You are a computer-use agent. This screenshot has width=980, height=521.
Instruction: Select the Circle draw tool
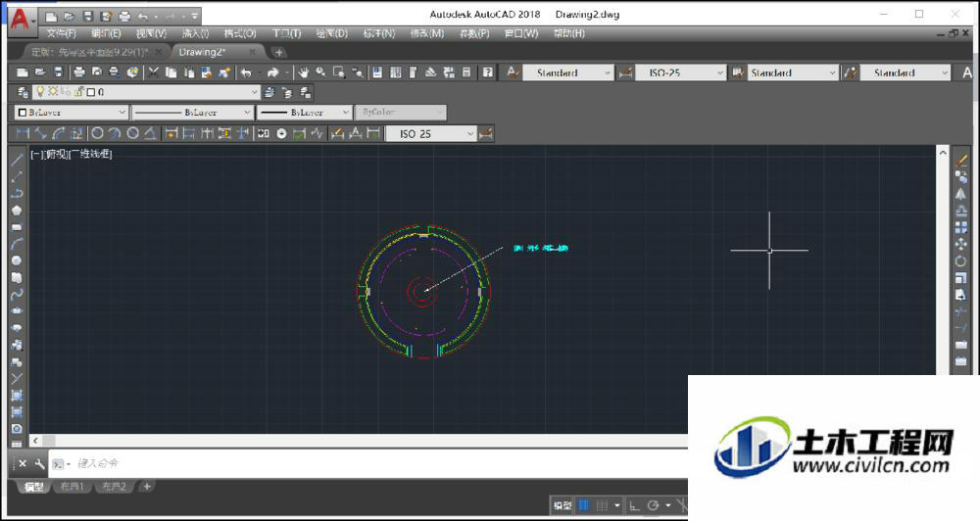17,260
